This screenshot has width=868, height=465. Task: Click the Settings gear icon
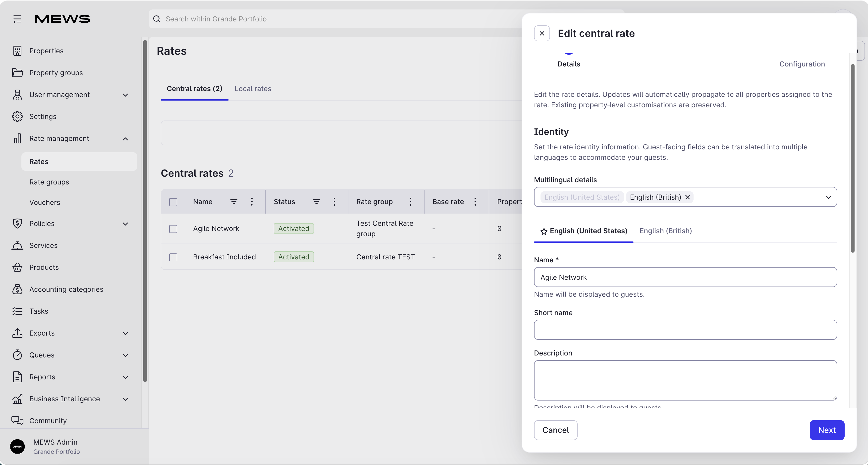pos(17,116)
